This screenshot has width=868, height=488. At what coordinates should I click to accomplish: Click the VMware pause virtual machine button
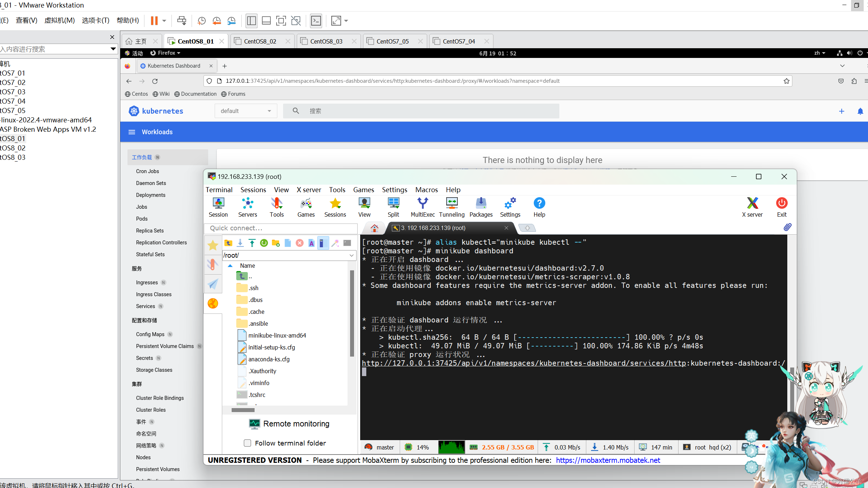coord(154,21)
